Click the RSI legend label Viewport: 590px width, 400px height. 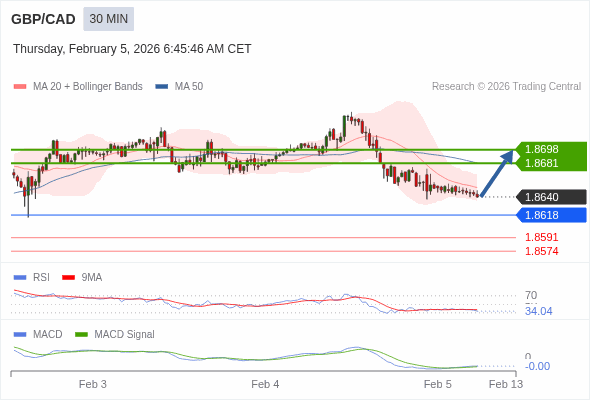41,278
